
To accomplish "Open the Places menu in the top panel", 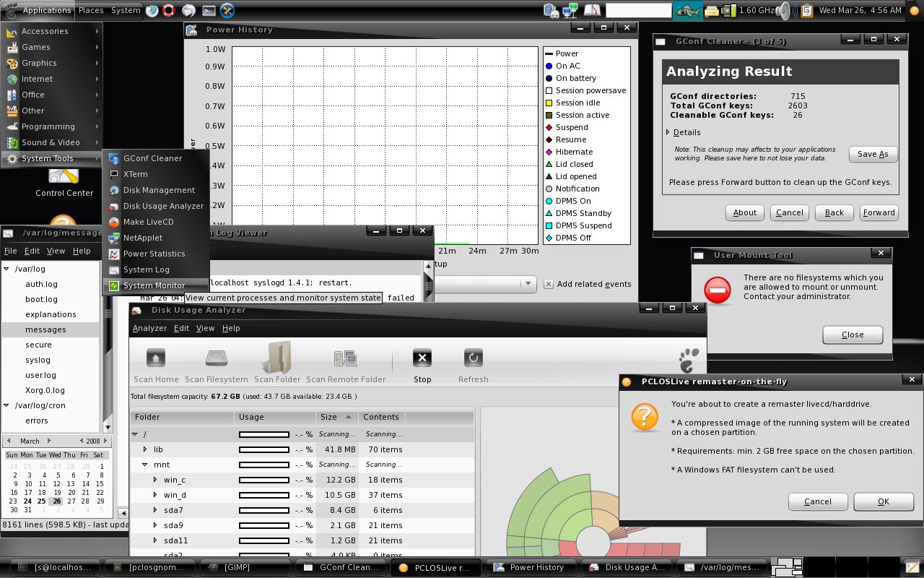I will tap(91, 10).
